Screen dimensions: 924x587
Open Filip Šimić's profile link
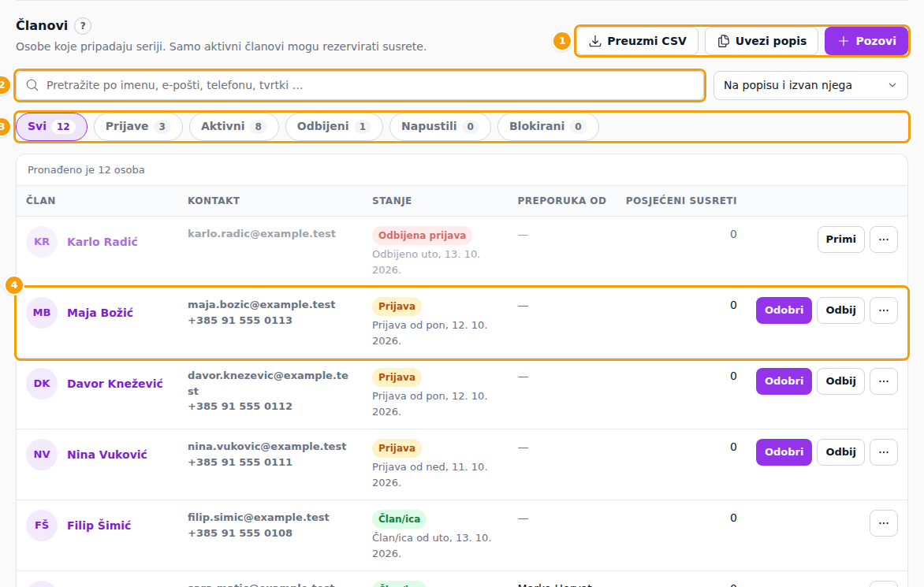tap(99, 526)
